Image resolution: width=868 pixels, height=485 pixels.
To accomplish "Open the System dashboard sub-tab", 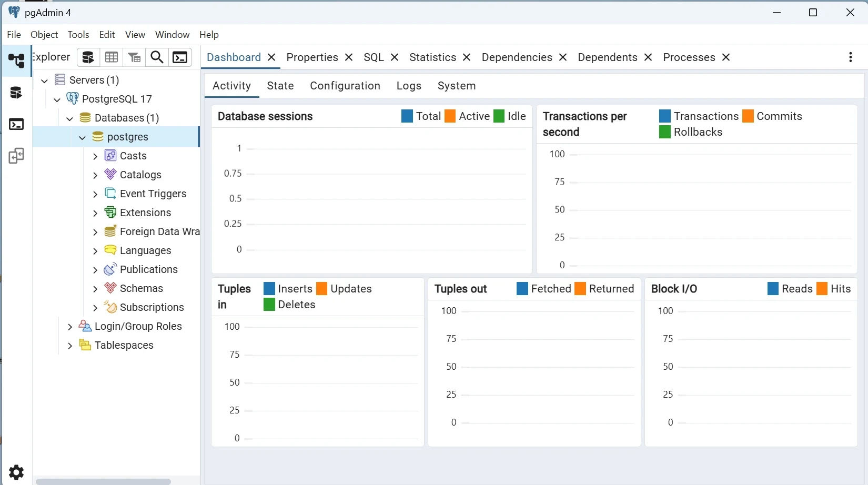I will 457,86.
